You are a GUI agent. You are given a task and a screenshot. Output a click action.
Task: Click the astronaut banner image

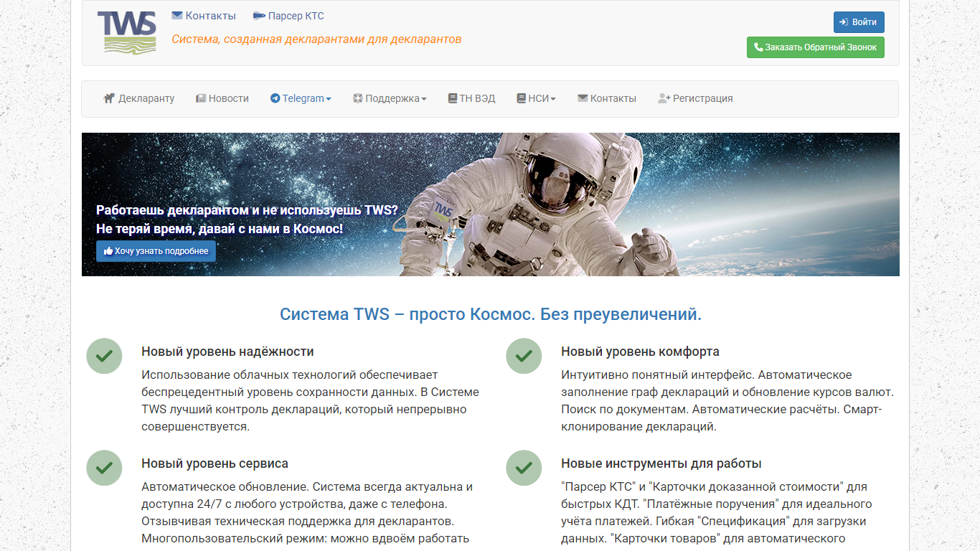click(491, 204)
